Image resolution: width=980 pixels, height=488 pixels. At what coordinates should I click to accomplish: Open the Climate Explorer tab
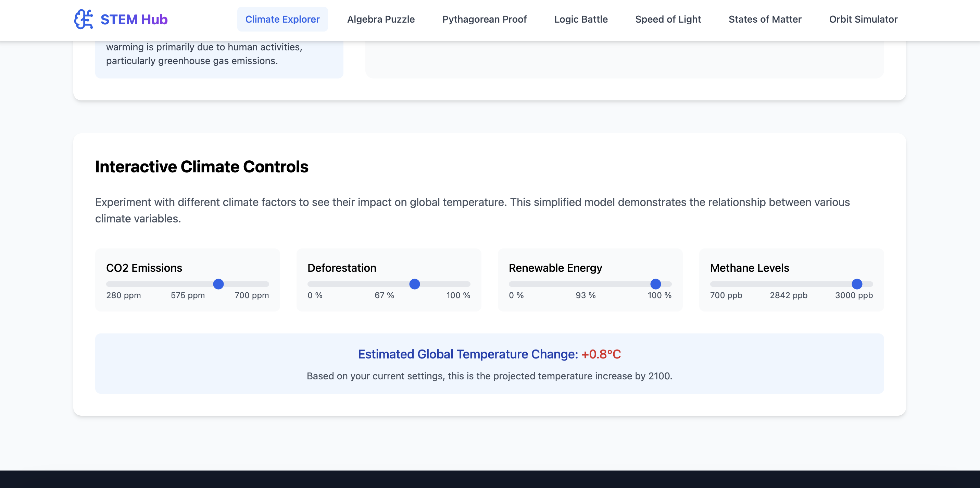[x=282, y=19]
